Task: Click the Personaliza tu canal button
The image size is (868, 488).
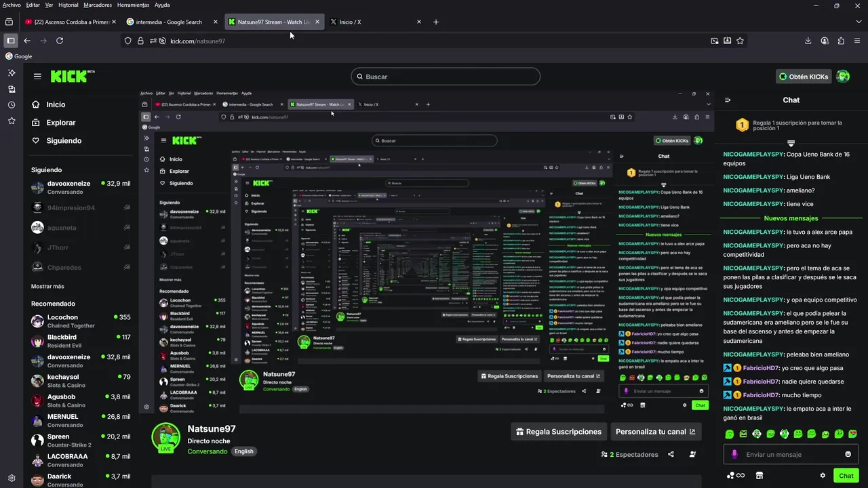Action: (655, 432)
